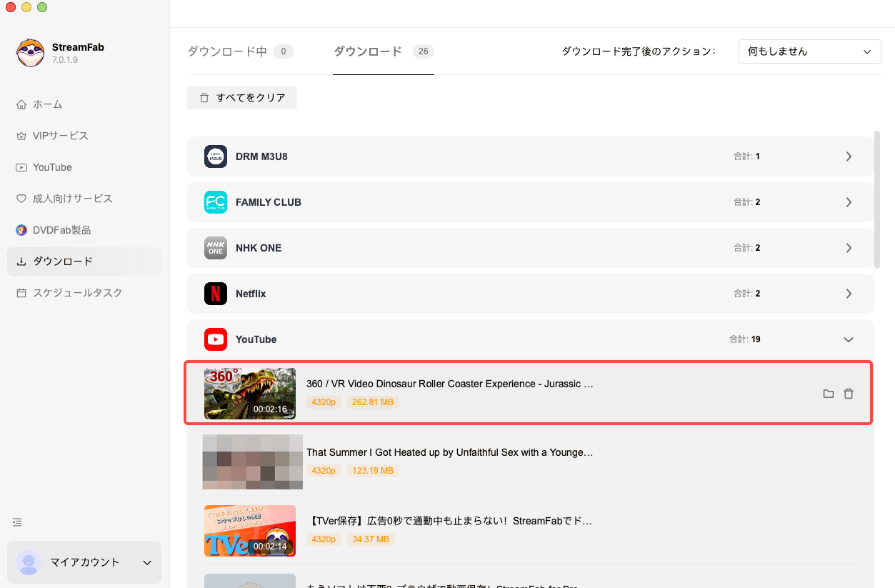This screenshot has width=895, height=588.
Task: Expand the マイアカウント dropdown arrow
Action: pyautogui.click(x=147, y=563)
